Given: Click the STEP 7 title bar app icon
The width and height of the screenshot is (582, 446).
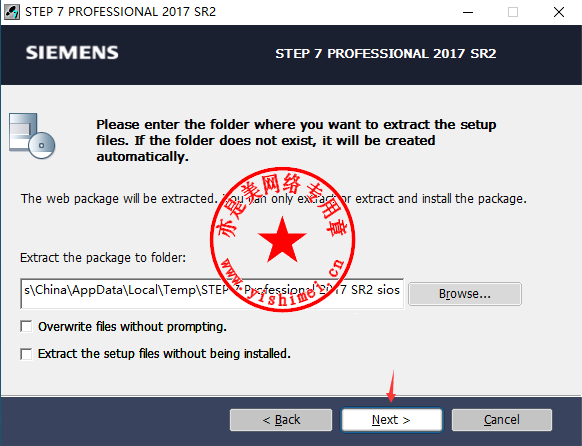Looking at the screenshot, I should tap(12, 12).
